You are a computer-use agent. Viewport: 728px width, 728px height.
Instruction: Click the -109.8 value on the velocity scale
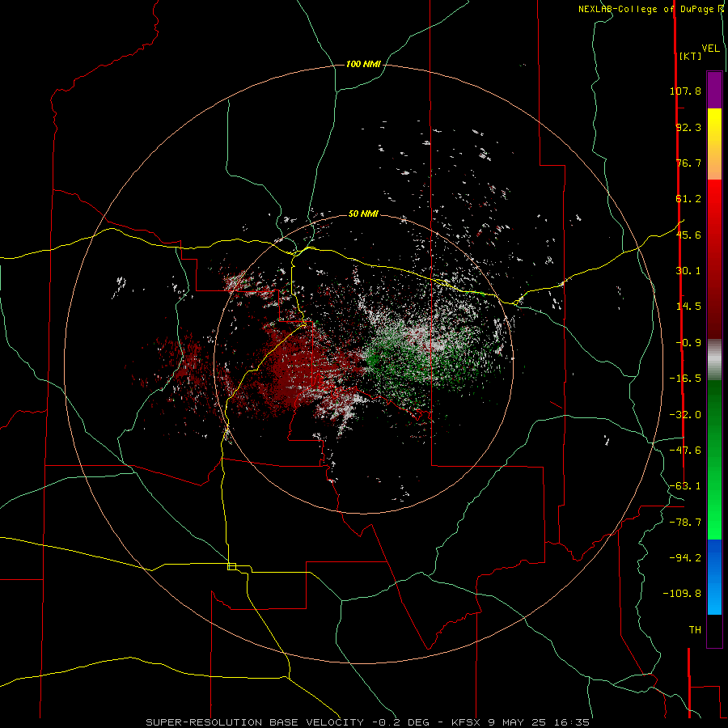click(x=682, y=594)
